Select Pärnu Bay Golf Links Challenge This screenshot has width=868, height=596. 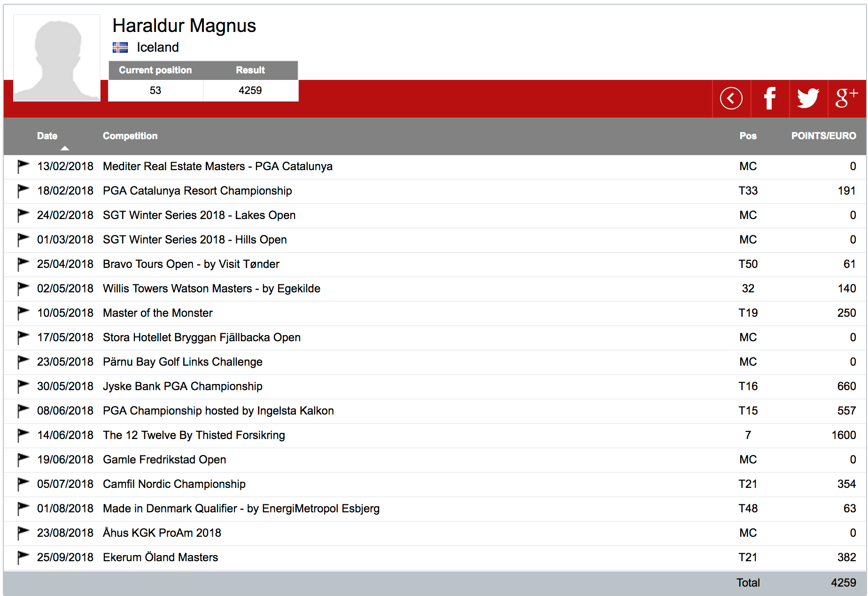[x=182, y=362]
